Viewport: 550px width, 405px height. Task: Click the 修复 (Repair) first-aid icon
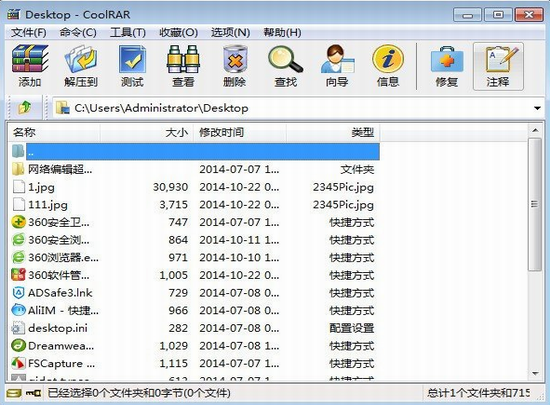click(447, 66)
